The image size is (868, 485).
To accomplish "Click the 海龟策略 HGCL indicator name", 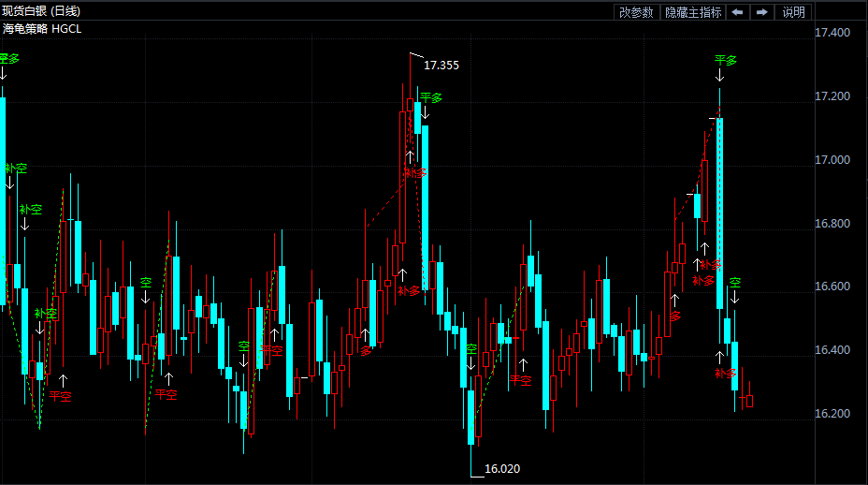I will (42, 29).
